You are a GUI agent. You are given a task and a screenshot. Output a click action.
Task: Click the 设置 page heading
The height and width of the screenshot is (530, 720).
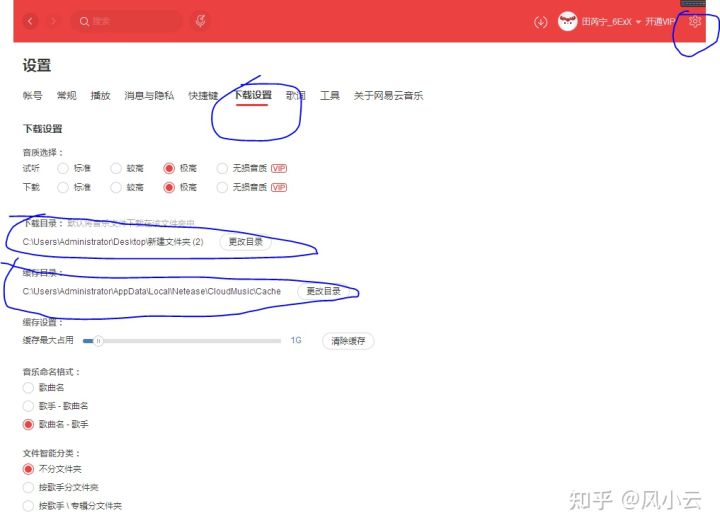(x=37, y=65)
